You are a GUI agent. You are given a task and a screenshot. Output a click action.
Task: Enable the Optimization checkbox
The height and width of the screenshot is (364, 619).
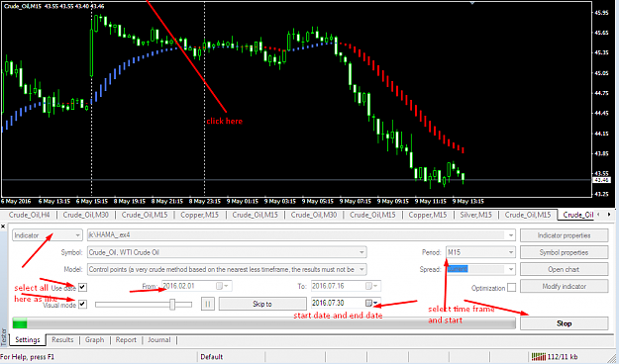511,288
